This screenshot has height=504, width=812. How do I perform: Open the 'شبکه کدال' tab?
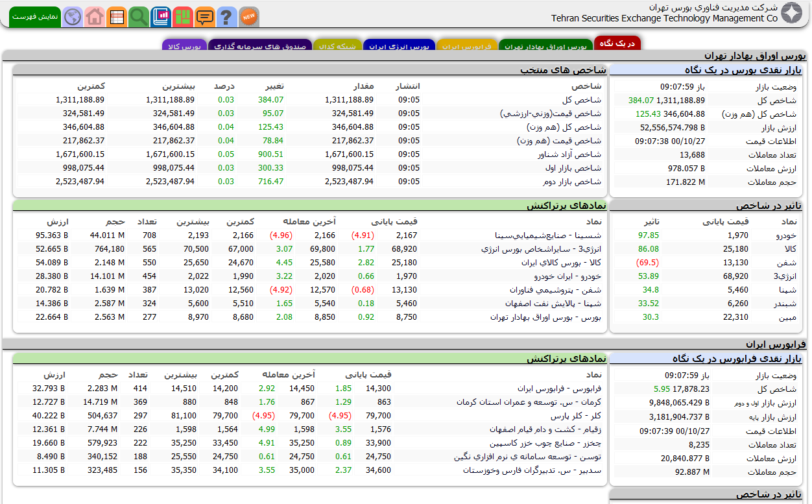(338, 46)
